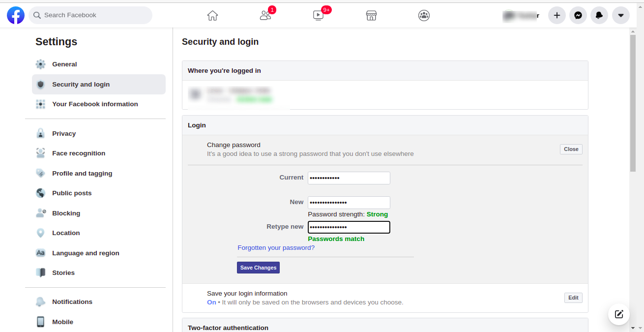Edit the save login information setting
Viewport: 644px width, 332px height.
(x=573, y=298)
